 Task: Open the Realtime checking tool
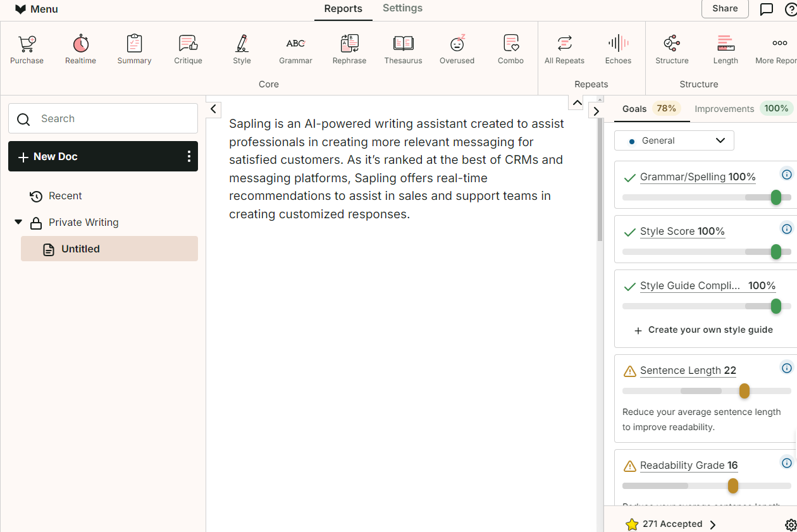click(80, 48)
